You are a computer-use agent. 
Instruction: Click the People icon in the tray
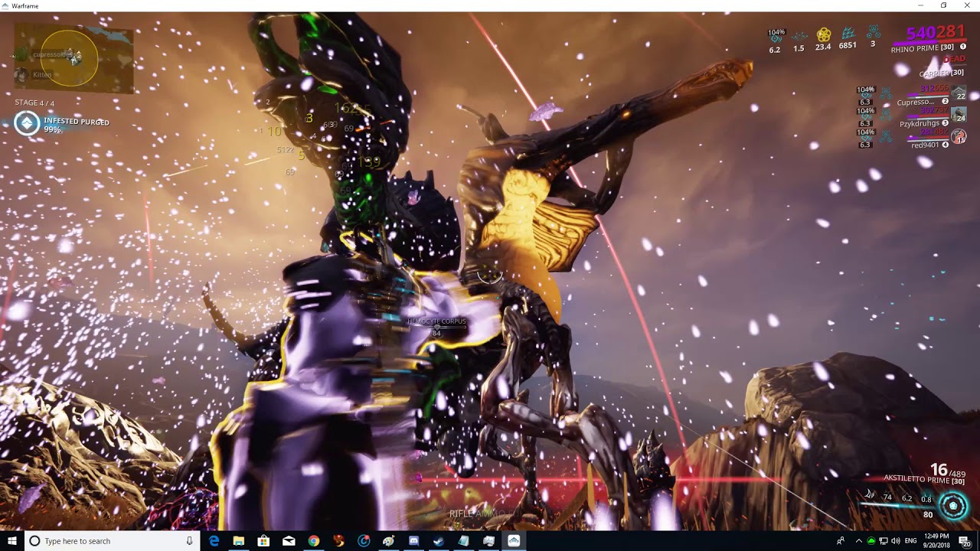tap(841, 541)
